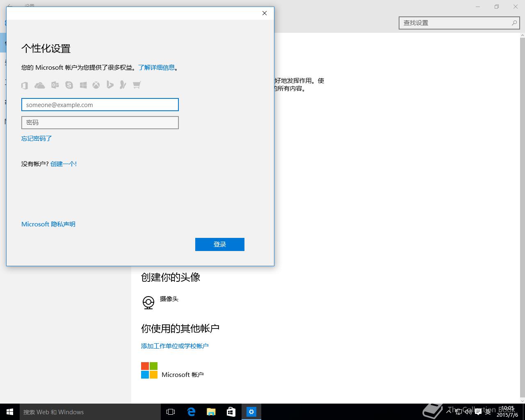The image size is (525, 420).
Task: Click the Settings gear in the taskbar
Action: (251, 412)
